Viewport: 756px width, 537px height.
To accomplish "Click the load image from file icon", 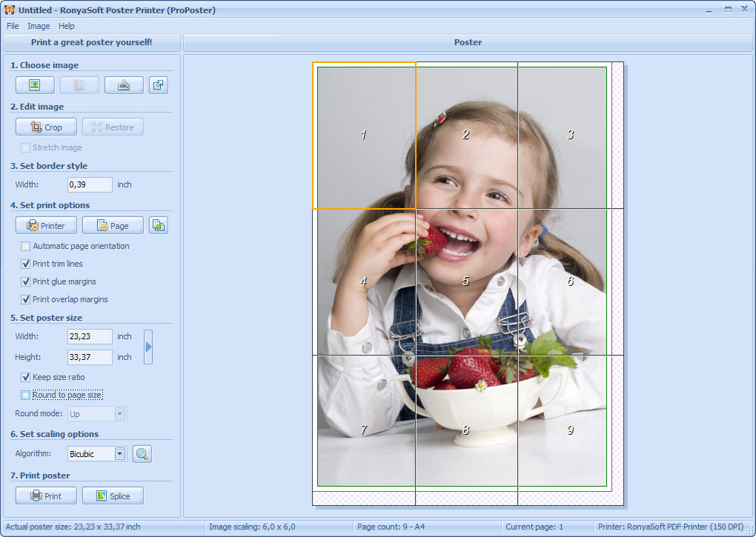I will (x=35, y=85).
